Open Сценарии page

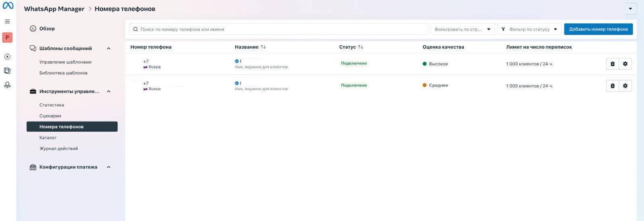tap(50, 116)
